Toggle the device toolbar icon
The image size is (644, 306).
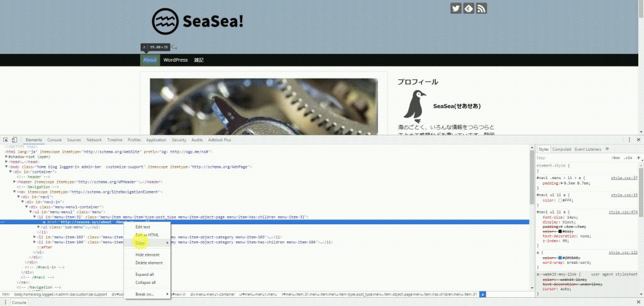pyautogui.click(x=14, y=140)
